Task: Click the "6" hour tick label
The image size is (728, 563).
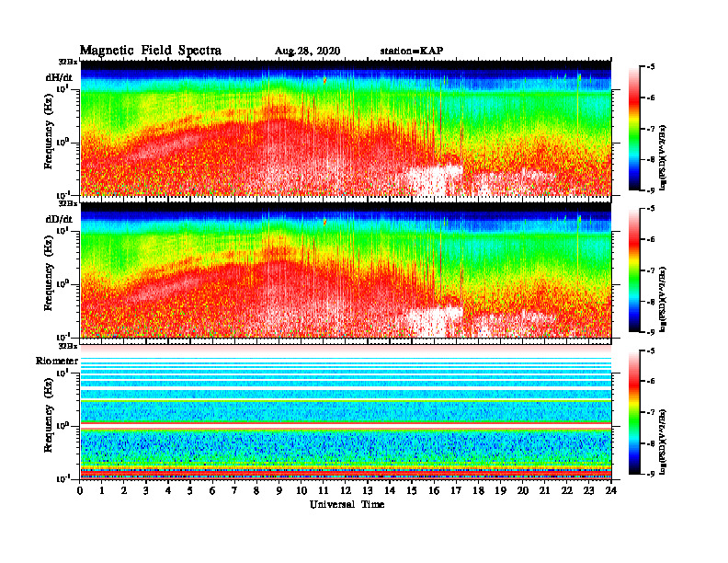Action: tap(212, 490)
